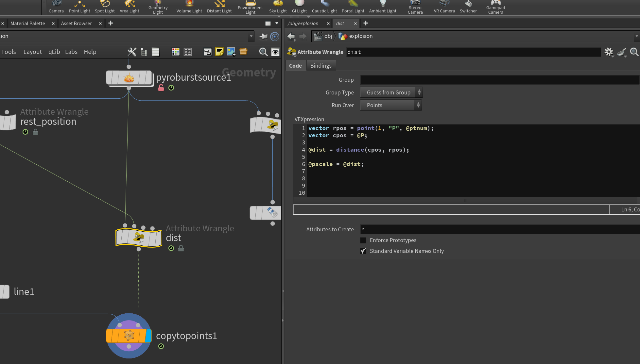Image resolution: width=640 pixels, height=364 pixels.
Task: Open the Run Over dropdown
Action: (x=391, y=105)
